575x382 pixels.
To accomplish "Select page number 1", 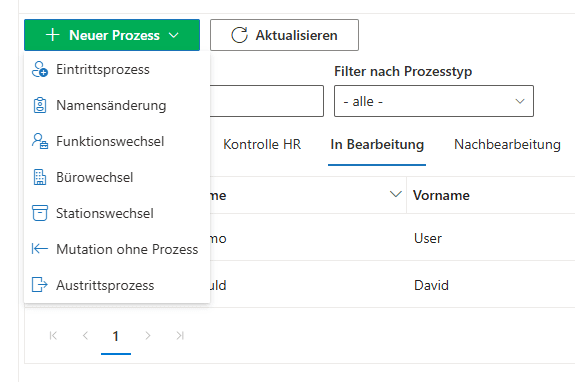I will (x=116, y=336).
